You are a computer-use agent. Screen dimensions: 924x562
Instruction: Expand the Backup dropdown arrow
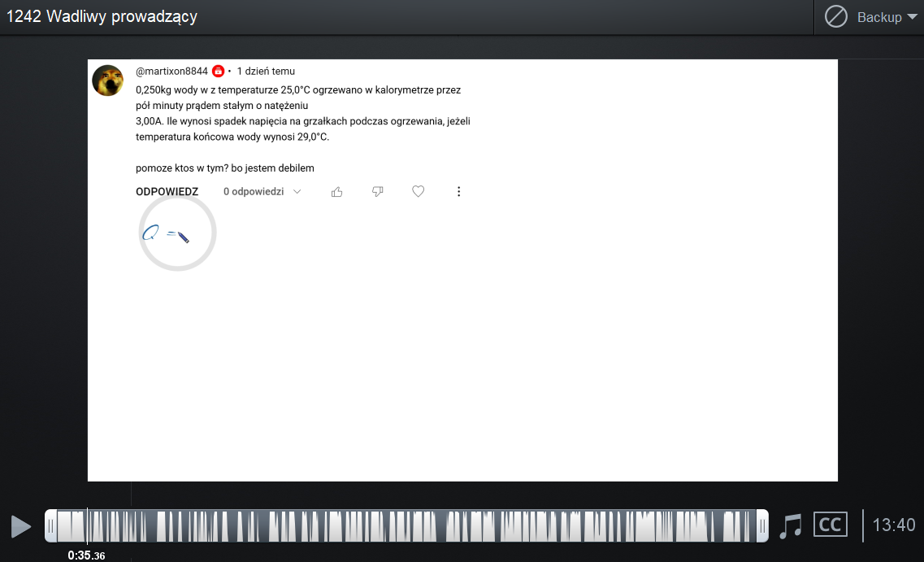tap(912, 17)
